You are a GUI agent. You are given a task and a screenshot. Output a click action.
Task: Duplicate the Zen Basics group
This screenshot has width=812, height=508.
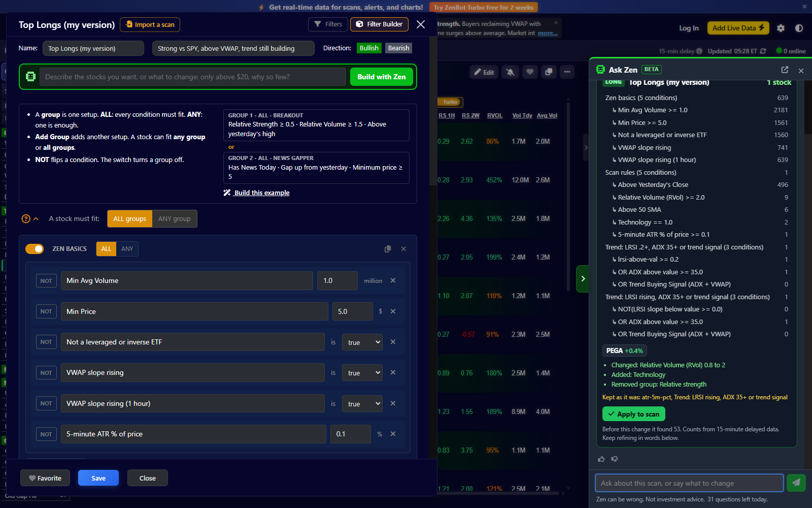[x=388, y=249]
